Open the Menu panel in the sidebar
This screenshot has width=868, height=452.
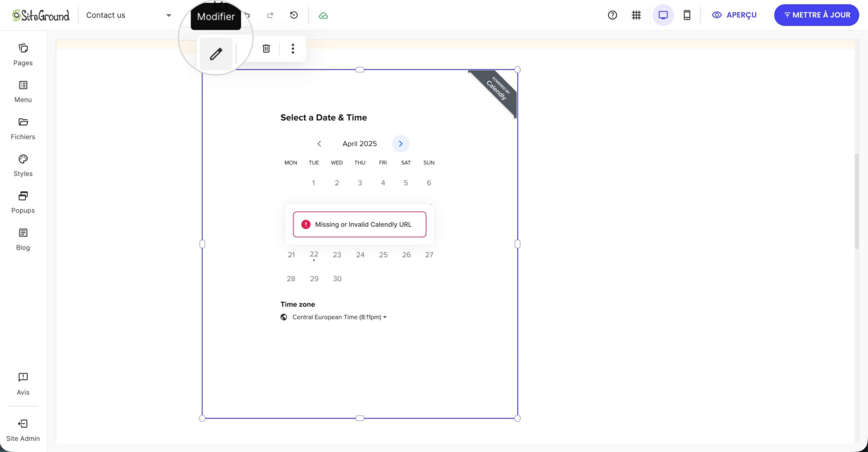point(23,92)
